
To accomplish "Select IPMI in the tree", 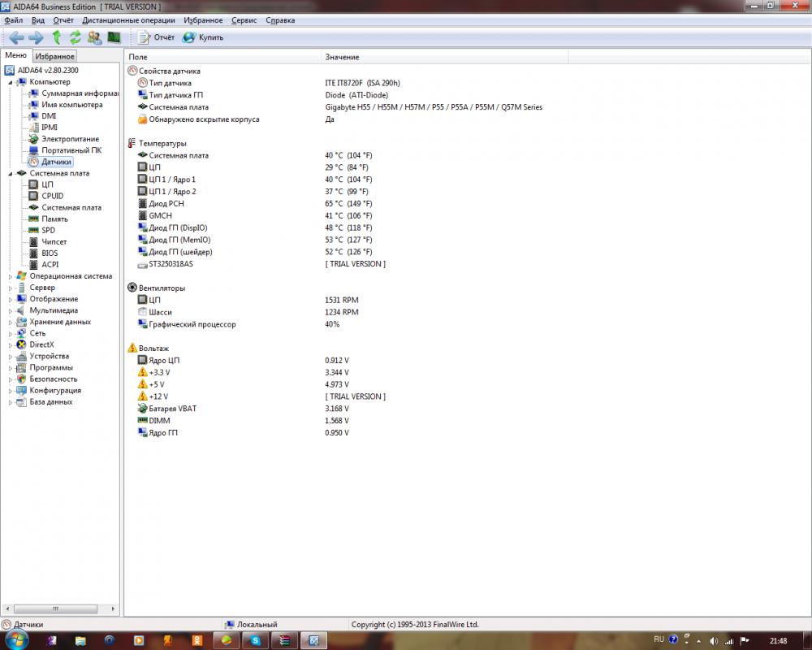I will [x=43, y=128].
